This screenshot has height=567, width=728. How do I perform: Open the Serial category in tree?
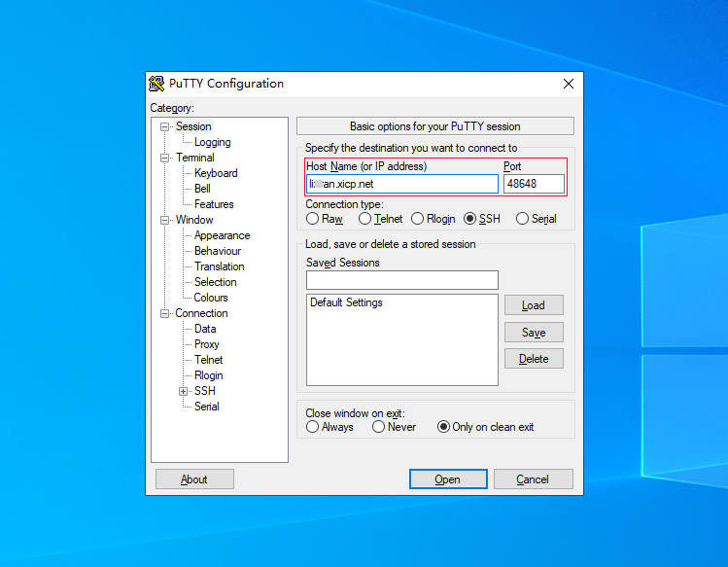coord(207,407)
